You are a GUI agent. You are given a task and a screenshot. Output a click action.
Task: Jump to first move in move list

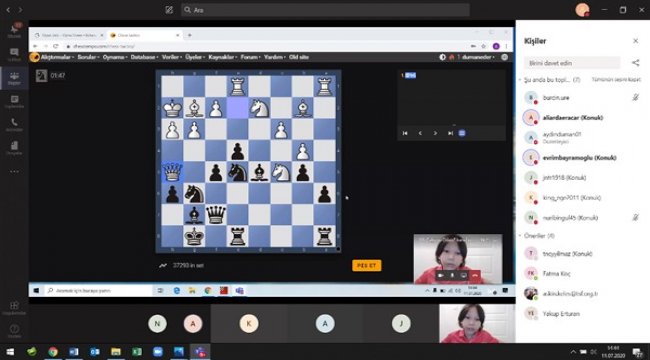[405, 133]
